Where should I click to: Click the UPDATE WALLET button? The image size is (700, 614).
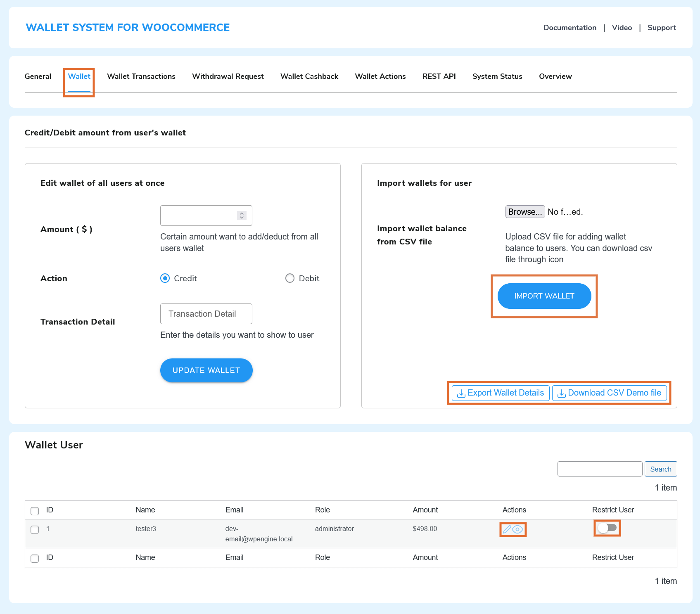206,370
